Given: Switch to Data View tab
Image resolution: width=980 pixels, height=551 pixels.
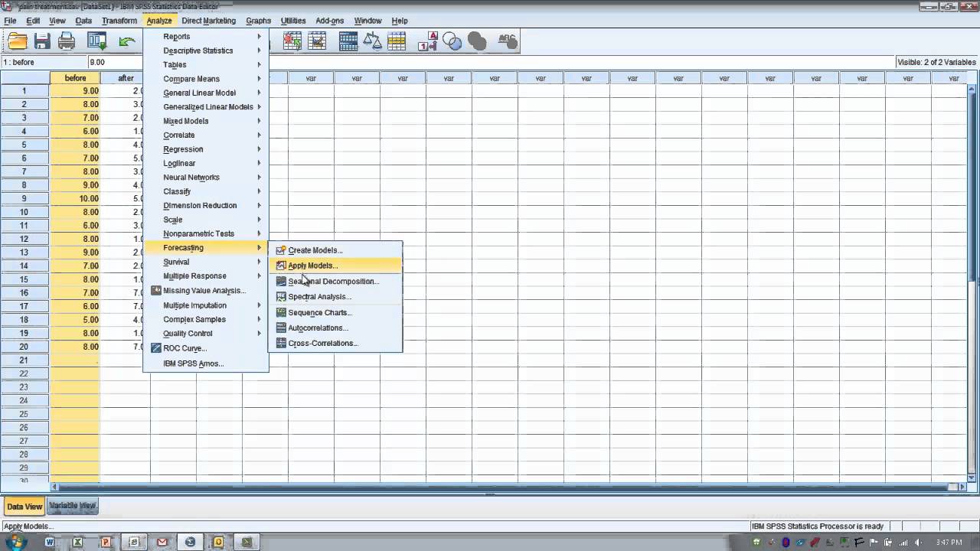Looking at the screenshot, I should tap(24, 507).
